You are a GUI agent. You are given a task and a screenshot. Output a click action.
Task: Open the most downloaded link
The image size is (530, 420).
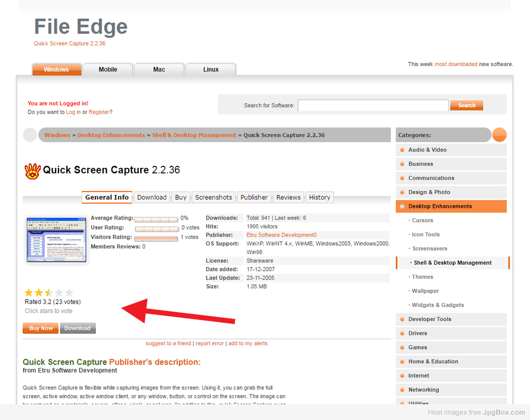[x=456, y=64]
